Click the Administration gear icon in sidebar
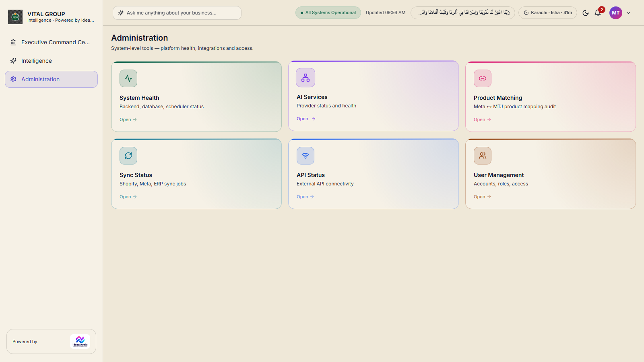This screenshot has width=644, height=362. pos(13,79)
